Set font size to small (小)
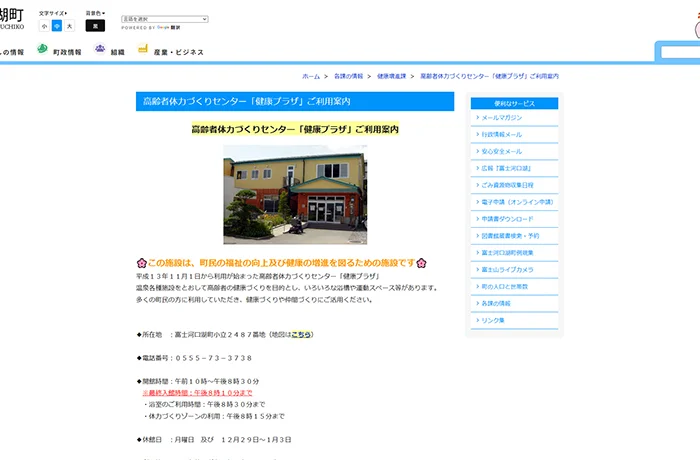Screen dimensions: 700x460 pos(44,26)
